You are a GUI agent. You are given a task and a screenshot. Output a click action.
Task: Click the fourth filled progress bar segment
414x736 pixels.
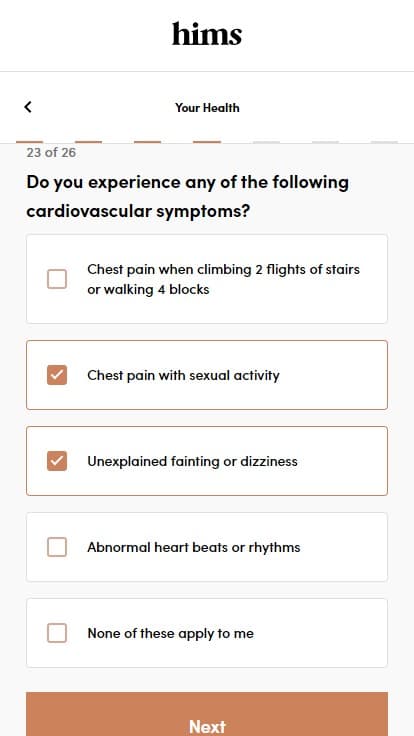pos(207,142)
